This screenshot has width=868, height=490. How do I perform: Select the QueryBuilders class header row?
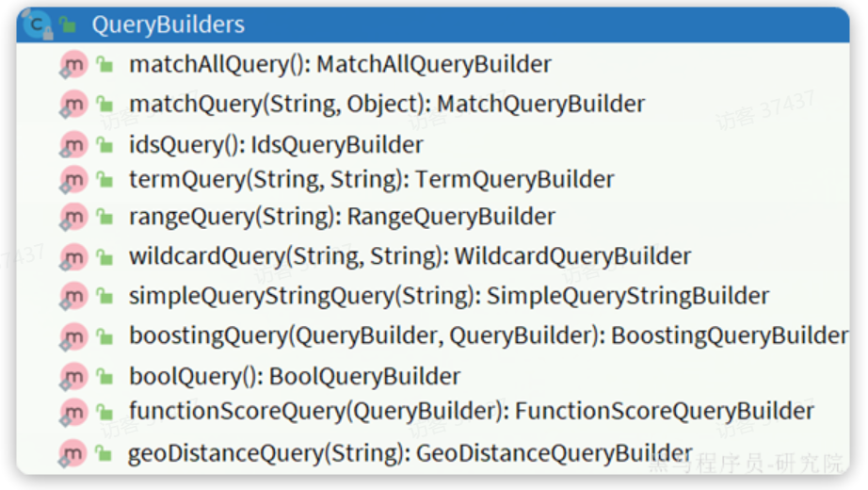point(433,24)
